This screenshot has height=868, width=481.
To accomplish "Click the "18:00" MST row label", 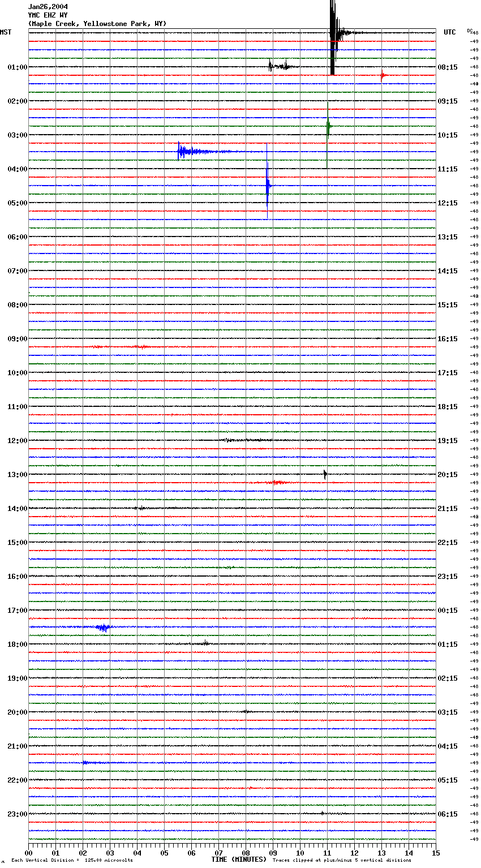I will [x=18, y=644].
